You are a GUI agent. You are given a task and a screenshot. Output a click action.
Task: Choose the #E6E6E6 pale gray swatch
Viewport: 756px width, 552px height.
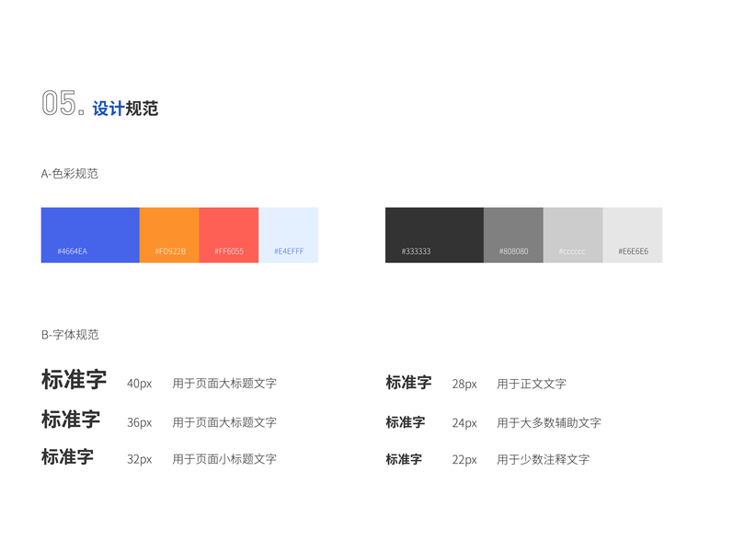(x=633, y=235)
